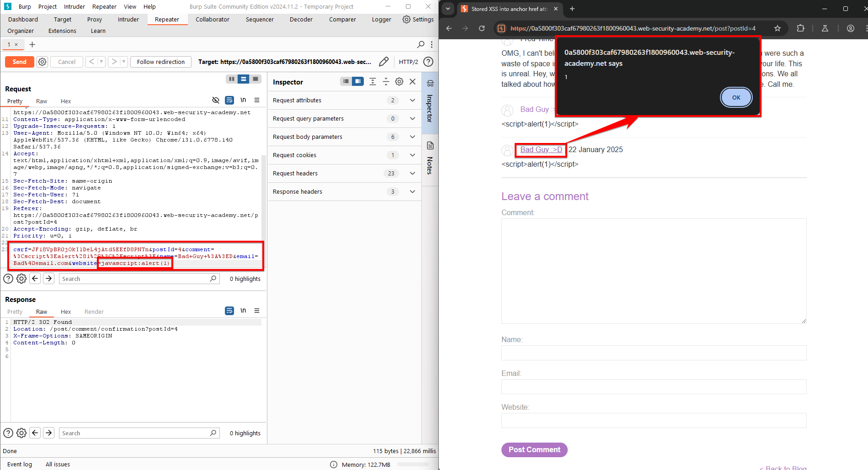Click the edit target pencil icon
This screenshot has width=868, height=470.
pyautogui.click(x=384, y=62)
